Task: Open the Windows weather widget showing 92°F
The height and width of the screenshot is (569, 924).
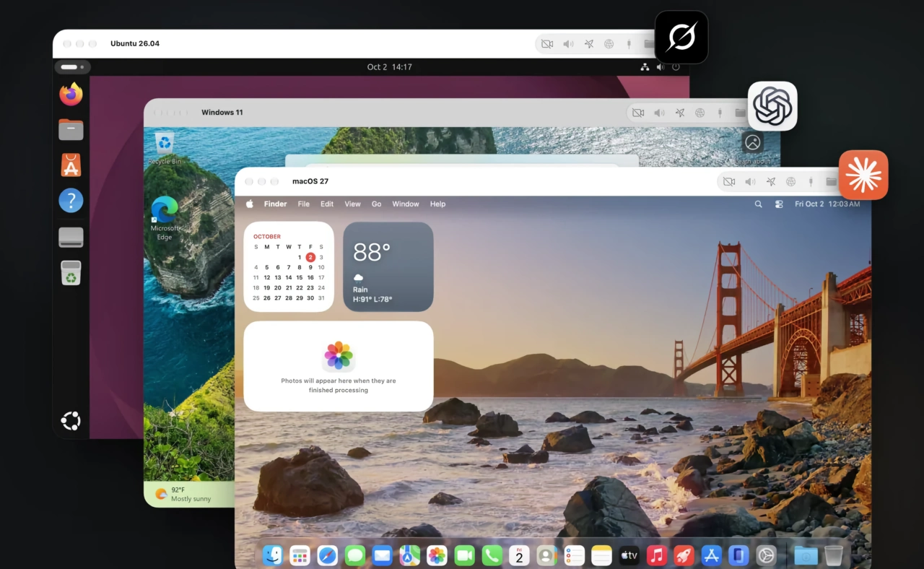Action: coord(183,494)
